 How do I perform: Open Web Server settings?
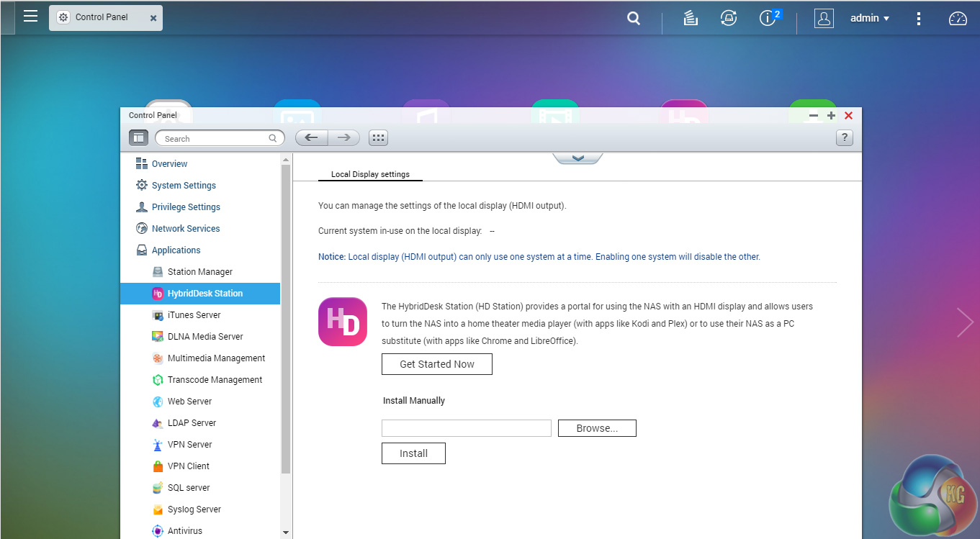point(200,402)
